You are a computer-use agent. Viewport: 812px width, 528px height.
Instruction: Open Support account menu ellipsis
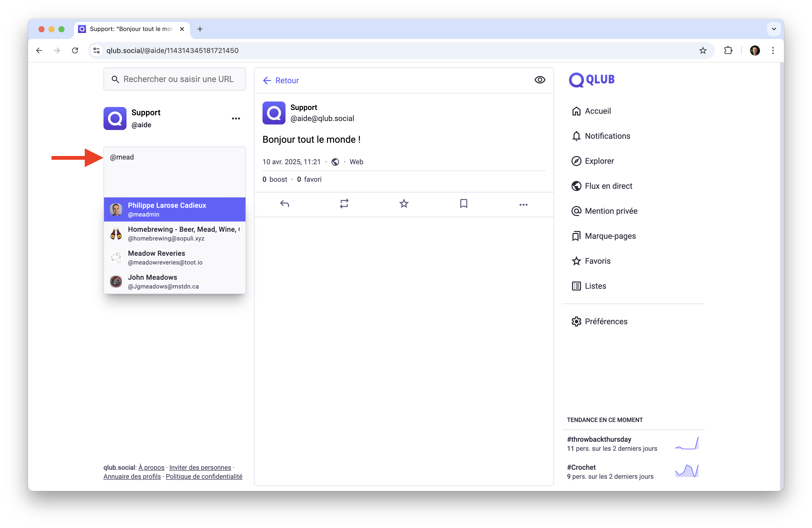click(236, 119)
